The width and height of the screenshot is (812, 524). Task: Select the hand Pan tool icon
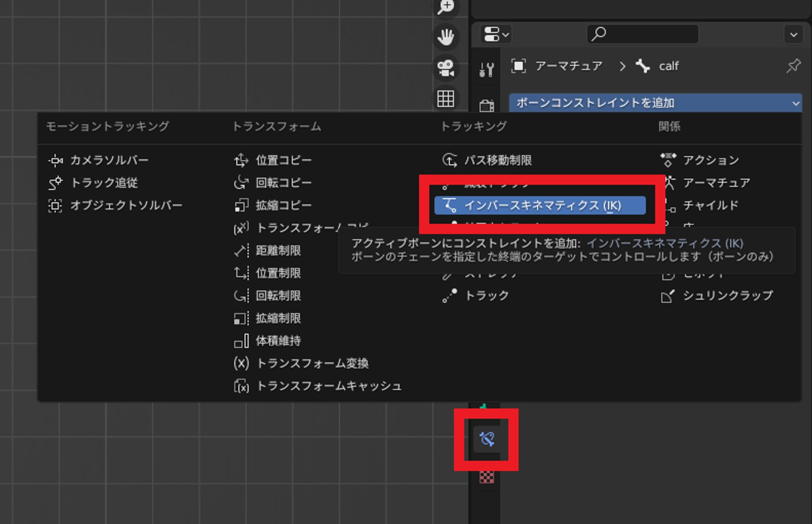[445, 37]
